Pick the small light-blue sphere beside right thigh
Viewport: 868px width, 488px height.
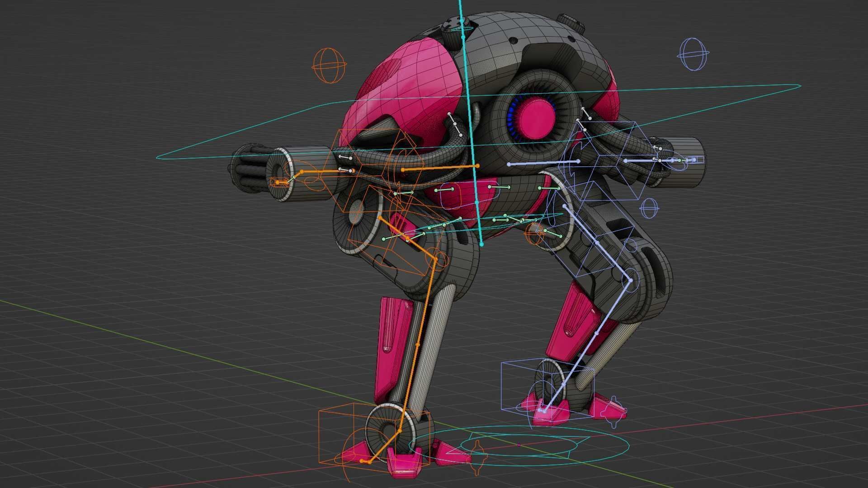[x=649, y=208]
